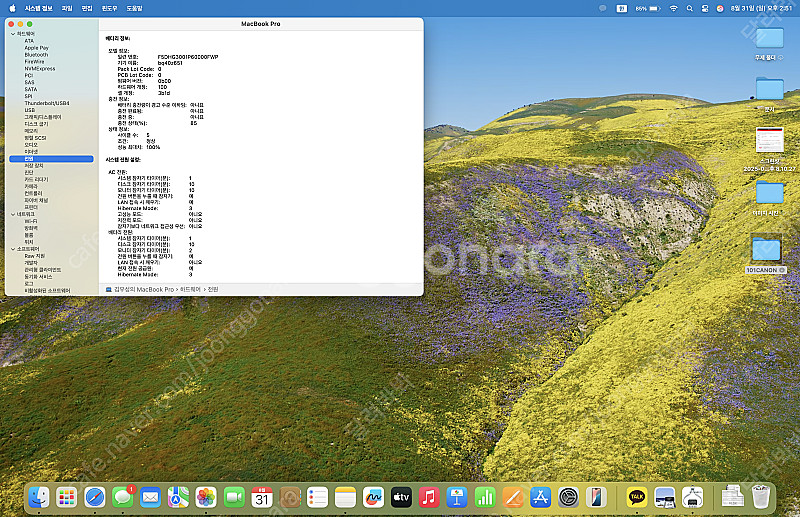
Task: Open the 도움말 menu in the menu bar
Action: 134,8
